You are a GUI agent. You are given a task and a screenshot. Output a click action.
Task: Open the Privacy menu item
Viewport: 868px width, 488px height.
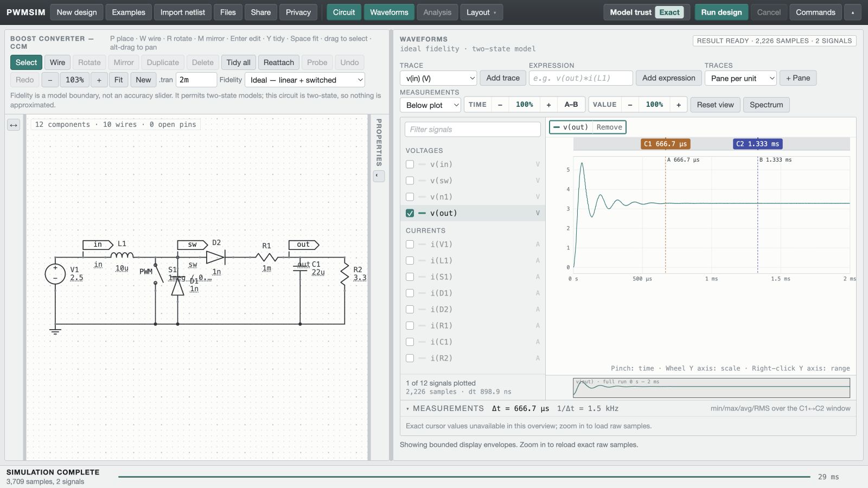point(298,12)
